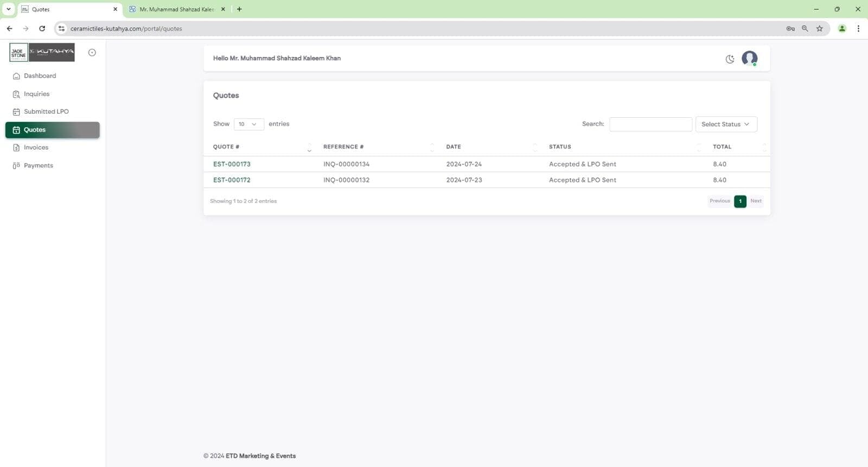
Task: Select pagination page 1
Action: 740,201
